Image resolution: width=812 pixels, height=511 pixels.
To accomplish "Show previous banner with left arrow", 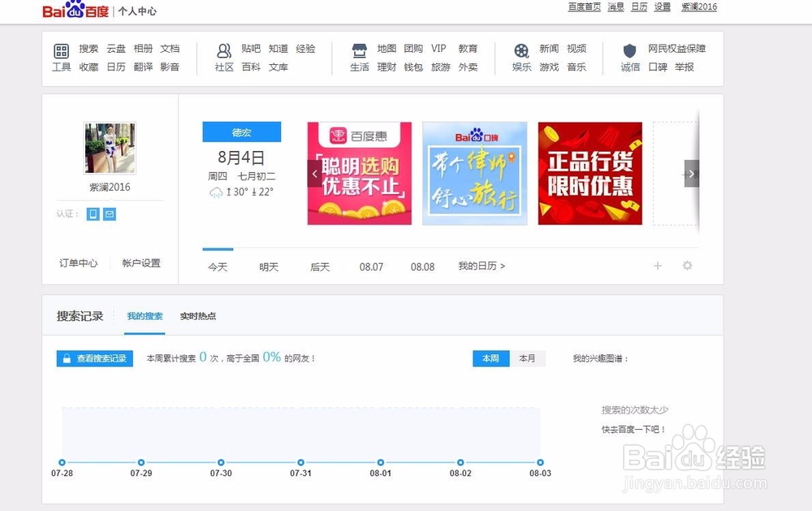I will (314, 174).
